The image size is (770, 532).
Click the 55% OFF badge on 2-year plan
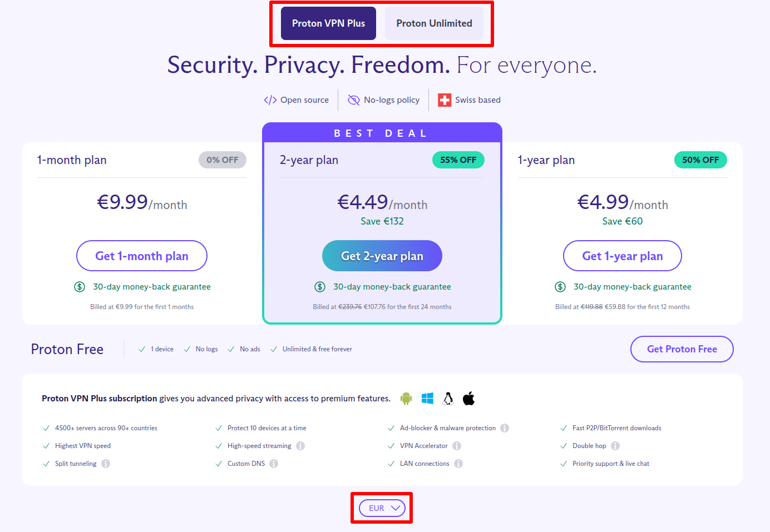(458, 160)
